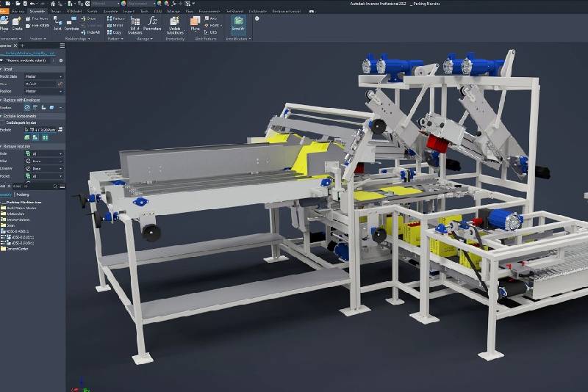Open the model browser hamburger menu
The image size is (588, 392).
pyautogui.click(x=62, y=186)
